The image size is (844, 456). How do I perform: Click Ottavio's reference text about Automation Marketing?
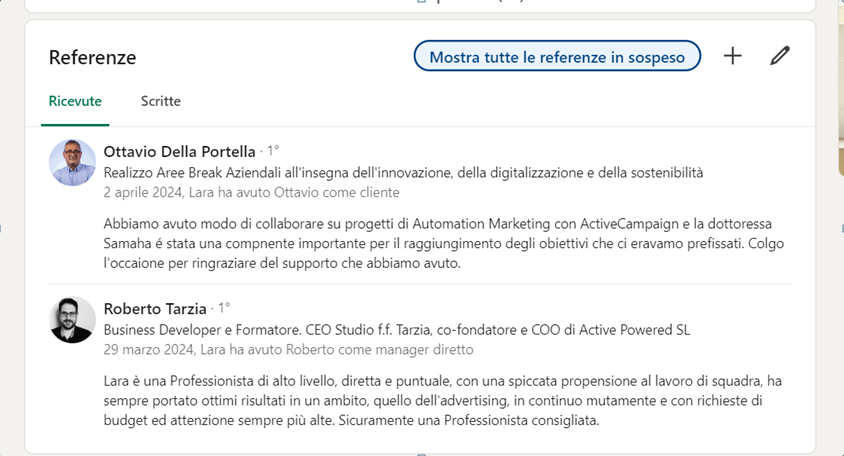point(438,243)
